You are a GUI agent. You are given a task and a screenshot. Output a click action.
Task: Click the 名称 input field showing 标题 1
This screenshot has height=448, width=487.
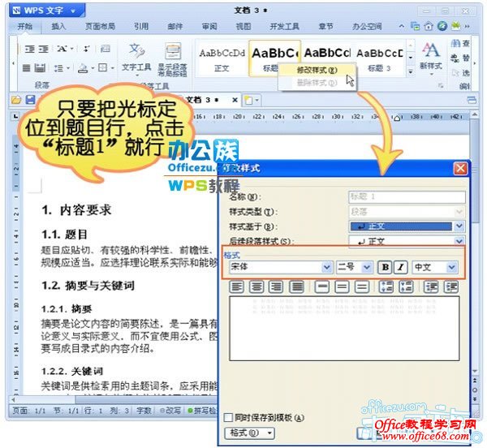click(x=407, y=197)
